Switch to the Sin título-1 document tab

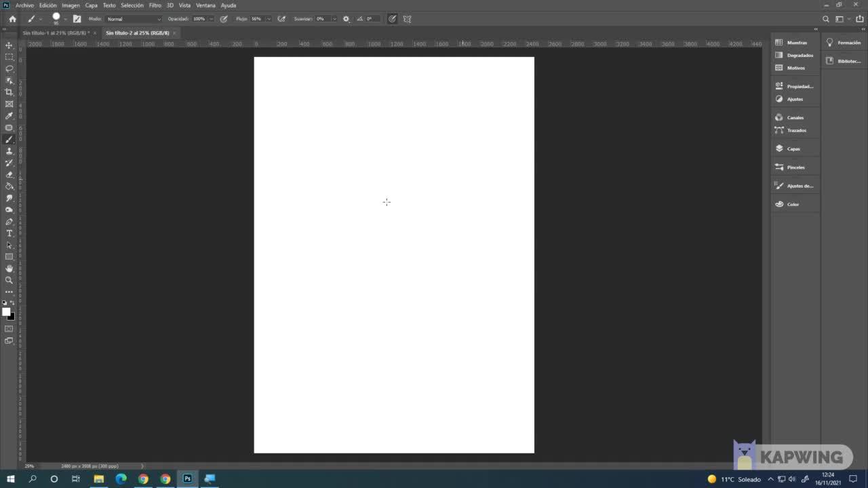point(56,33)
